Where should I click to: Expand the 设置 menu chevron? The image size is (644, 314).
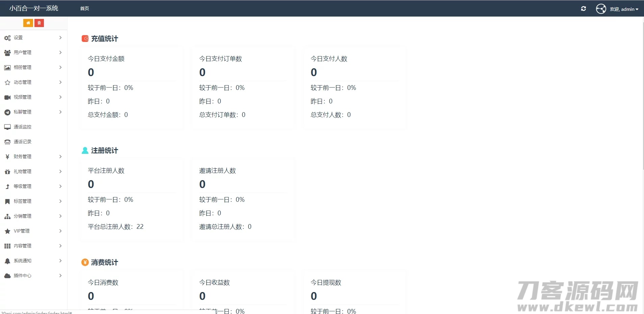coord(60,38)
